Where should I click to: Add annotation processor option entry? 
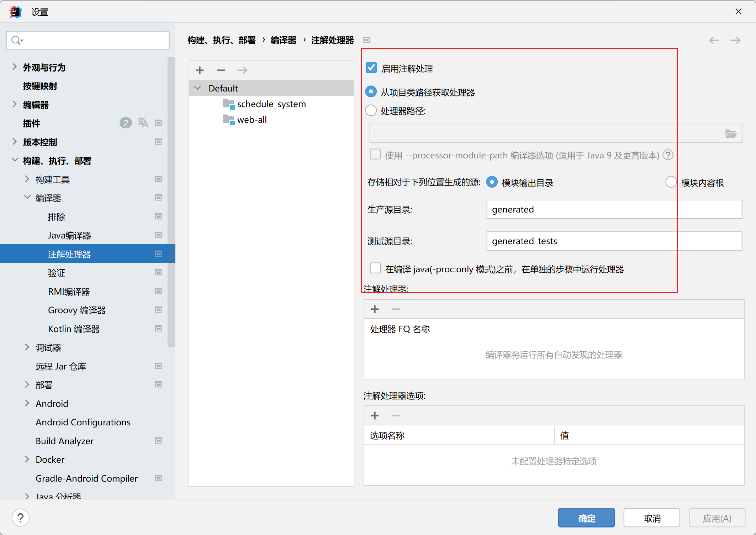tap(375, 415)
